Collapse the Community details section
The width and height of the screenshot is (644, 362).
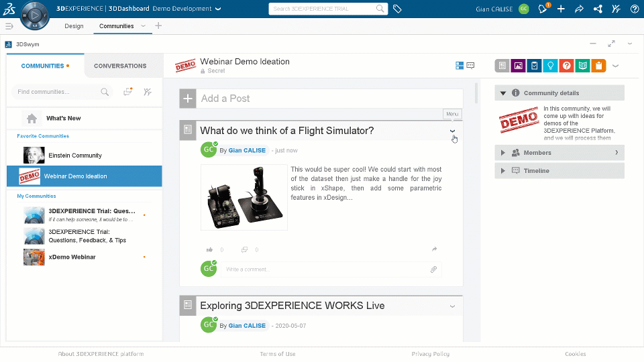pyautogui.click(x=503, y=93)
